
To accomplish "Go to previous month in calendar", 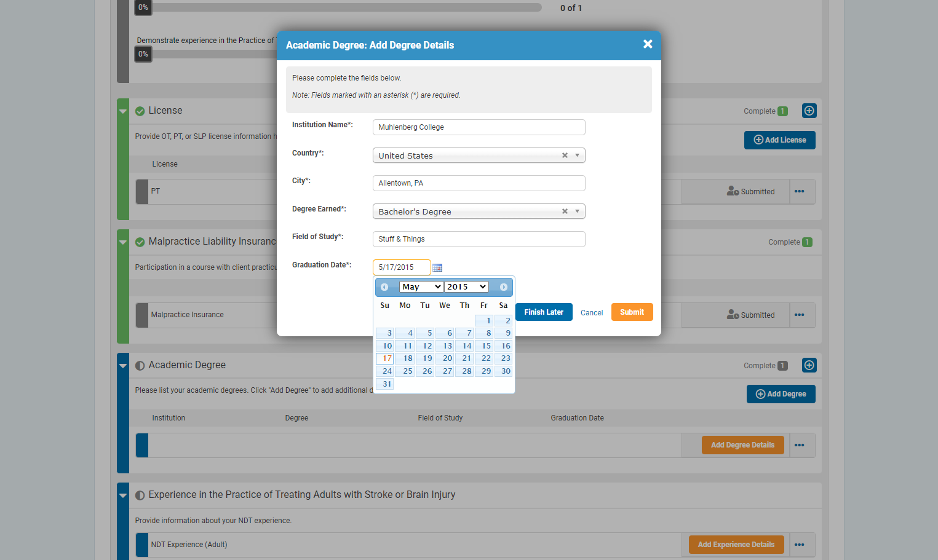I will pyautogui.click(x=384, y=287).
